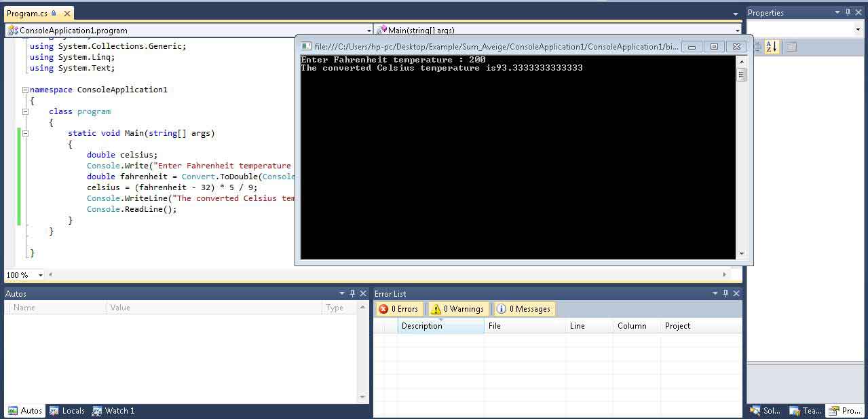
Task: Collapse the namespace ConsoleApplication1 code block
Action: pos(25,90)
